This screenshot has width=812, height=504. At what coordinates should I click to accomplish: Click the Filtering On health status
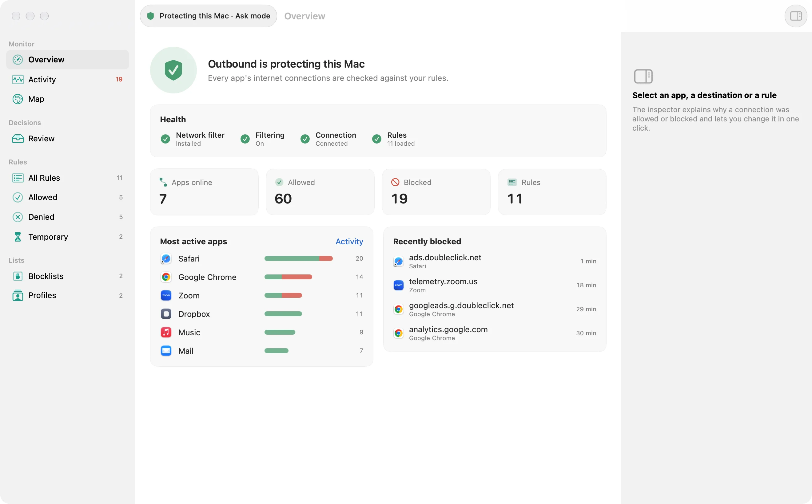coord(262,139)
